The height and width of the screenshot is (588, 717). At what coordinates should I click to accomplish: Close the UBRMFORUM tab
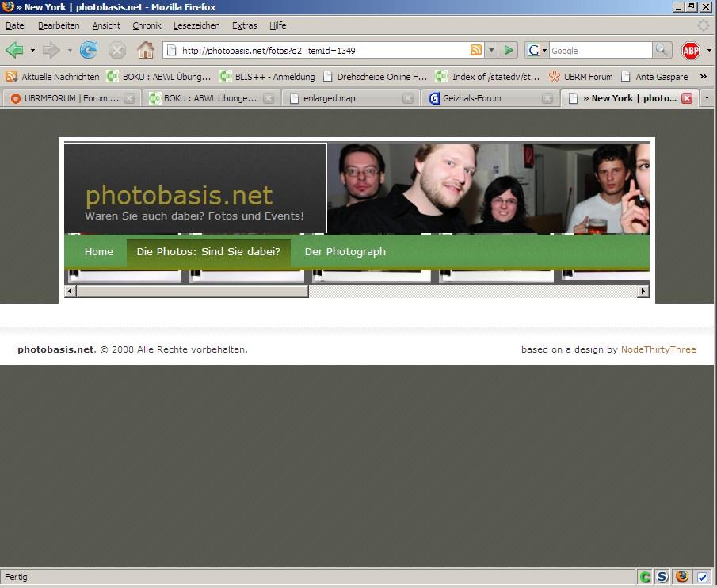129,98
